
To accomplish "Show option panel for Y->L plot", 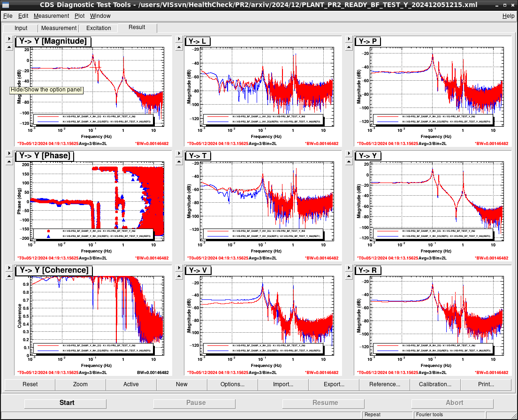I will (x=179, y=38).
